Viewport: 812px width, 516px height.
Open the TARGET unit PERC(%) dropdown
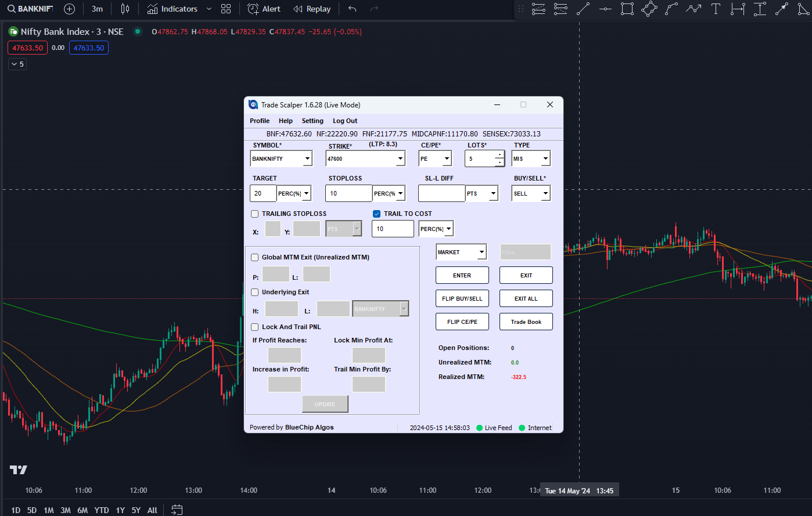coord(294,193)
